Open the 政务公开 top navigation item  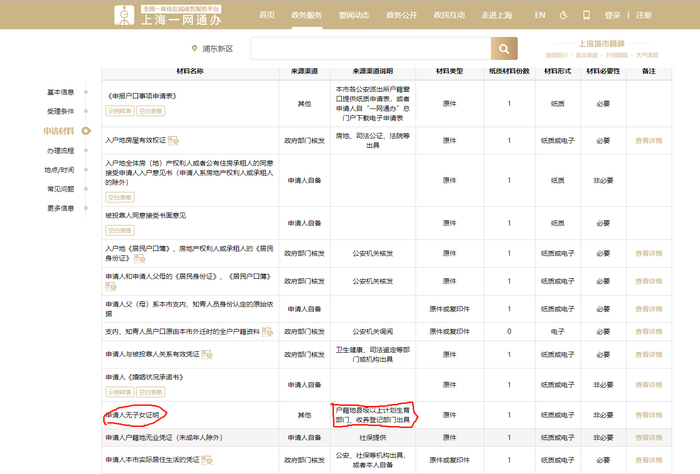tap(401, 15)
